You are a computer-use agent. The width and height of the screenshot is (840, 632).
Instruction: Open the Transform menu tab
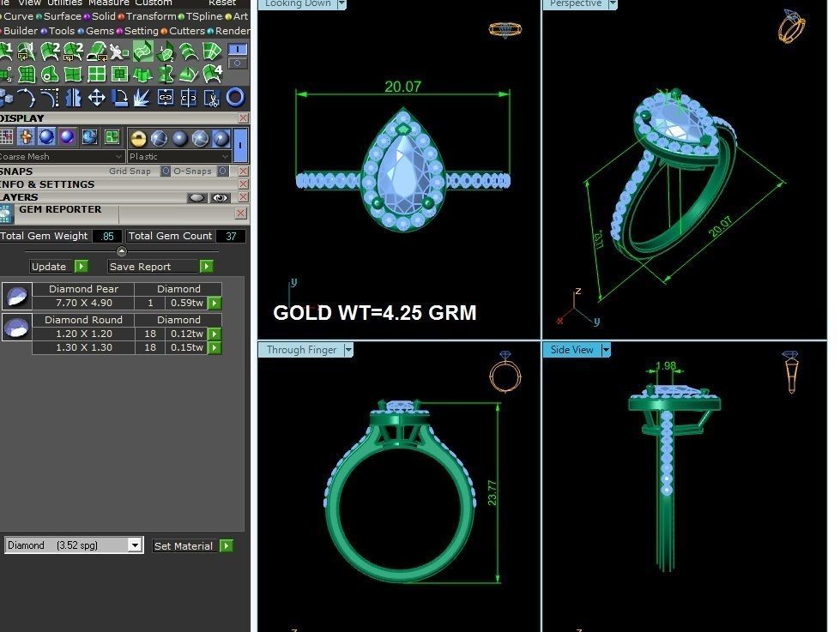148,16
